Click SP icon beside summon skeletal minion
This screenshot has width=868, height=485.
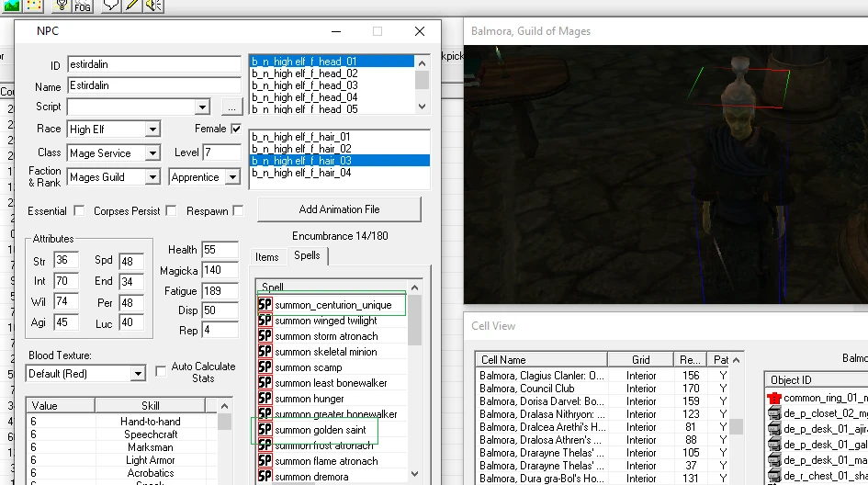click(x=265, y=351)
